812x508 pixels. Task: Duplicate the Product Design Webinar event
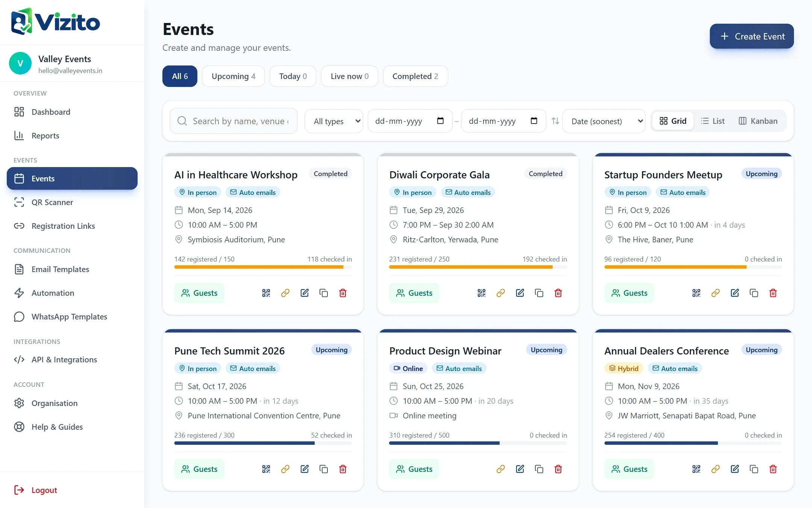pos(539,469)
